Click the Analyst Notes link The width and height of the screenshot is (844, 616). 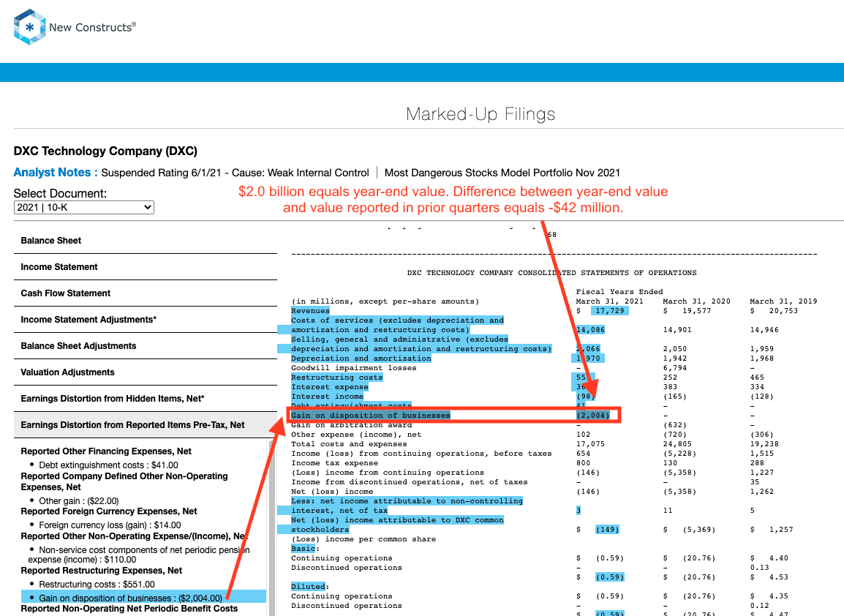pos(56,173)
